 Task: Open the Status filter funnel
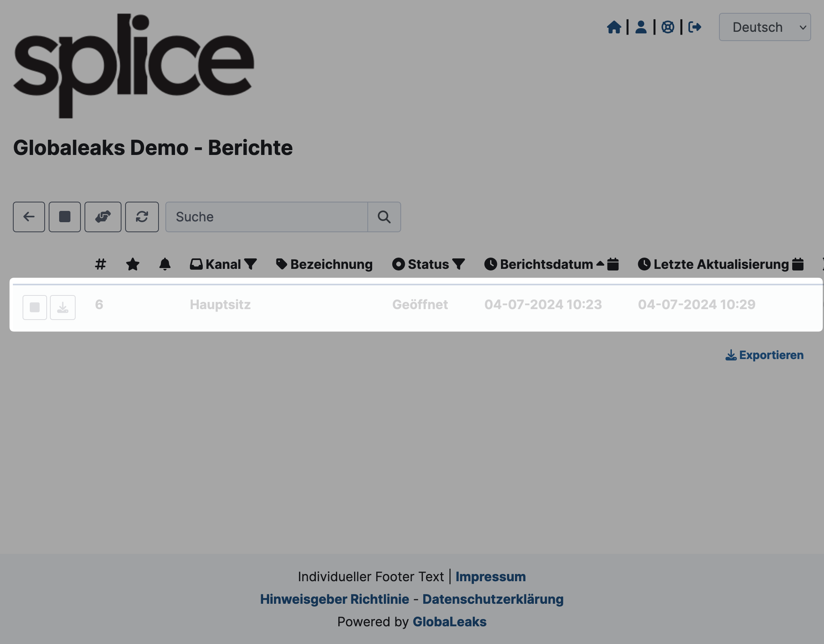tap(459, 264)
